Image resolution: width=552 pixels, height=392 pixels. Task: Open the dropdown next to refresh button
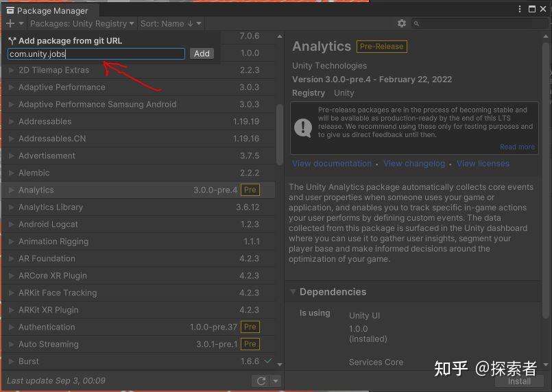coord(276,381)
